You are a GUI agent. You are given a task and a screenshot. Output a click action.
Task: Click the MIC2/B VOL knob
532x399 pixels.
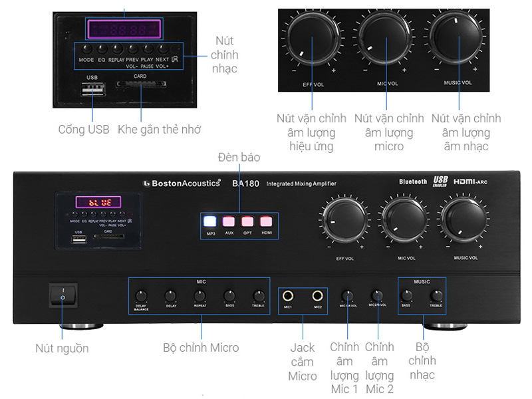click(376, 295)
